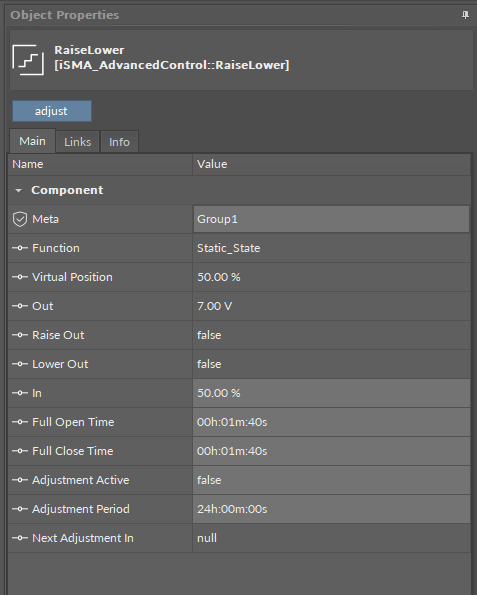
Task: Click the slot icon beside Raise Out
Action: click(20, 335)
